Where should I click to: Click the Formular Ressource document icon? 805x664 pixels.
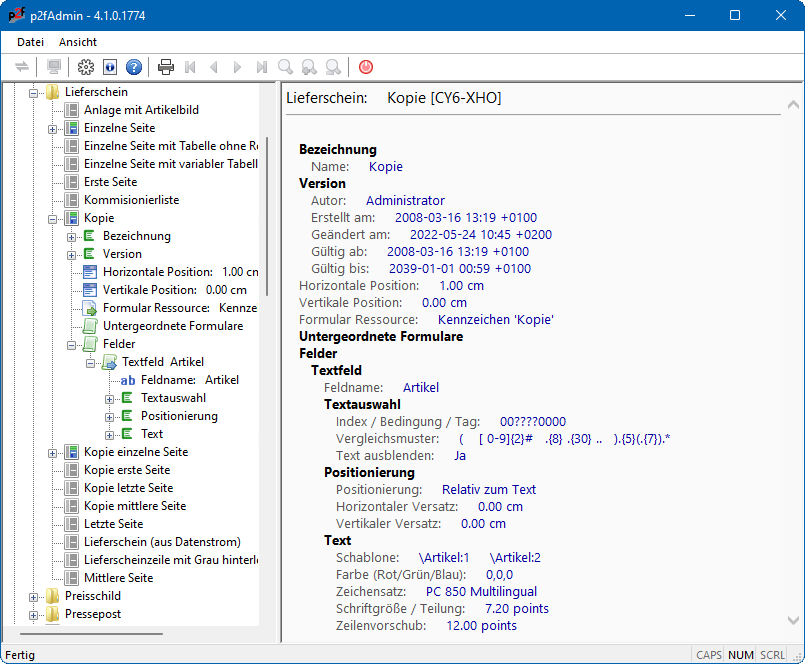pos(90,308)
